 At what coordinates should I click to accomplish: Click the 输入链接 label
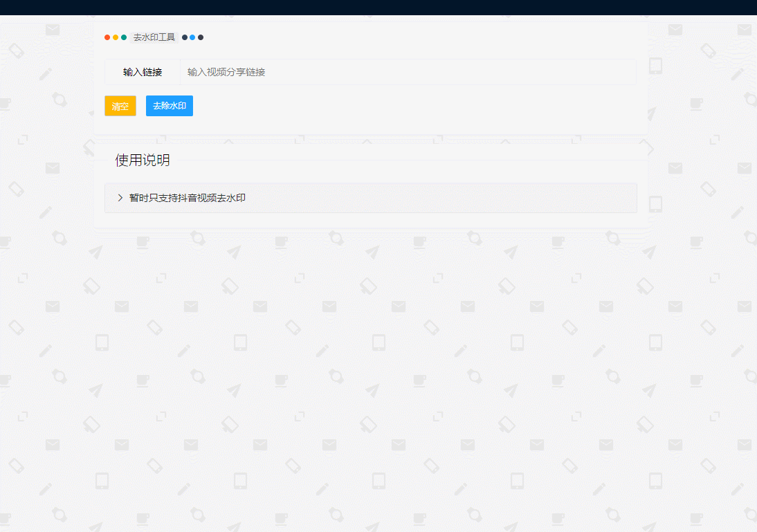click(x=143, y=72)
